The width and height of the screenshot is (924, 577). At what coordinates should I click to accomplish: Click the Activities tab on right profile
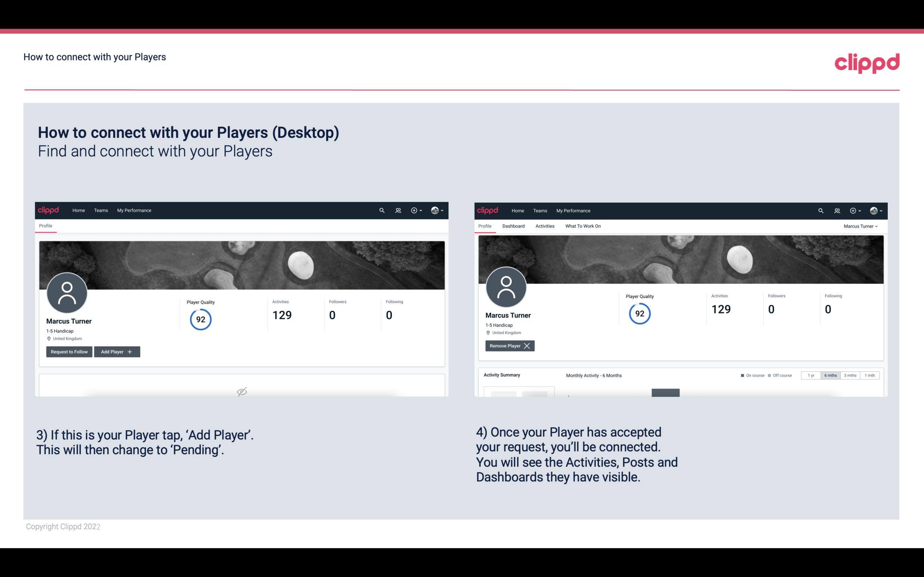[545, 226]
